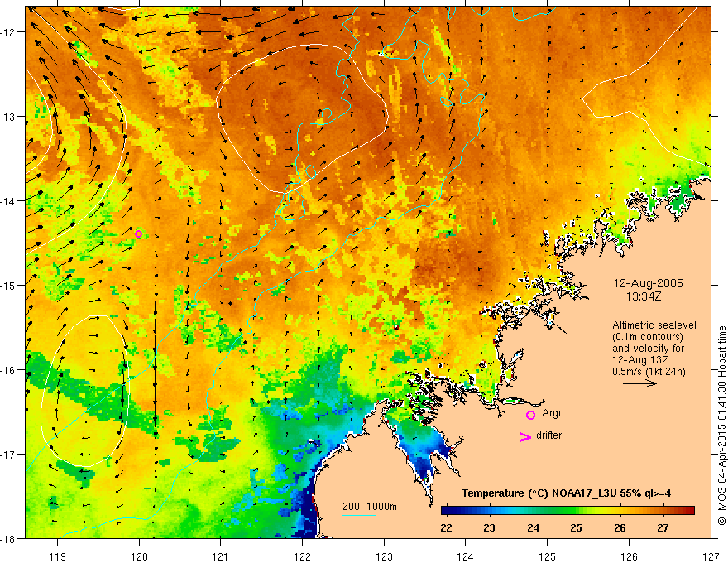
Task: Click the velocity scale reference arrow
Action: tap(639, 383)
